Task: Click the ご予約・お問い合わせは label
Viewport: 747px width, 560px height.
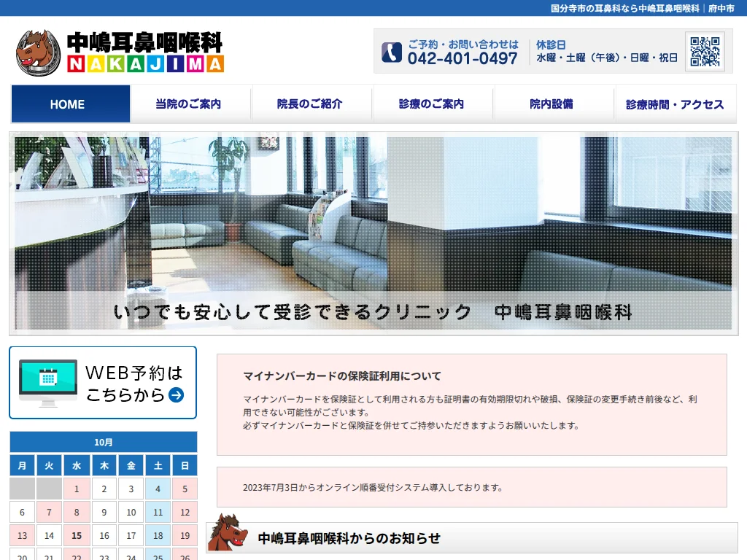Action: (x=463, y=44)
